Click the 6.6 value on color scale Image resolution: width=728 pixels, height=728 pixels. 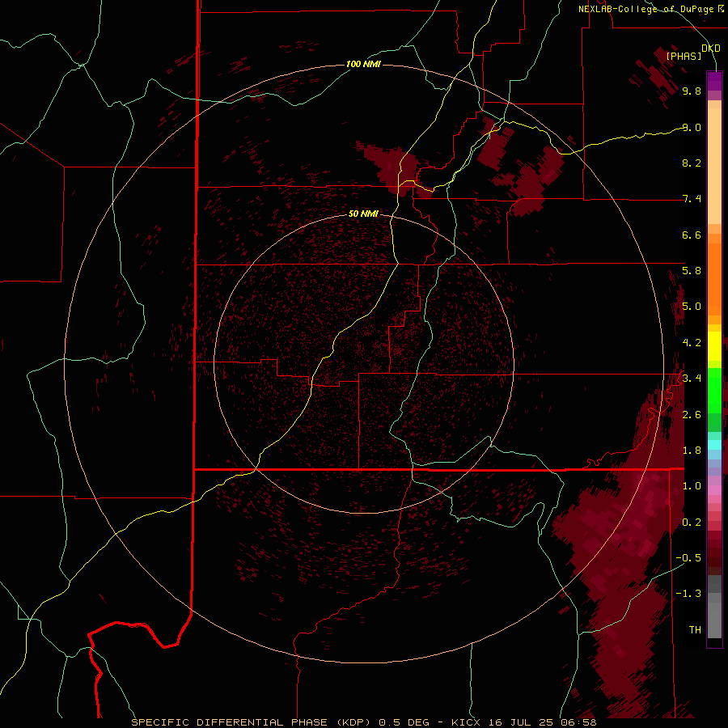pyautogui.click(x=692, y=235)
